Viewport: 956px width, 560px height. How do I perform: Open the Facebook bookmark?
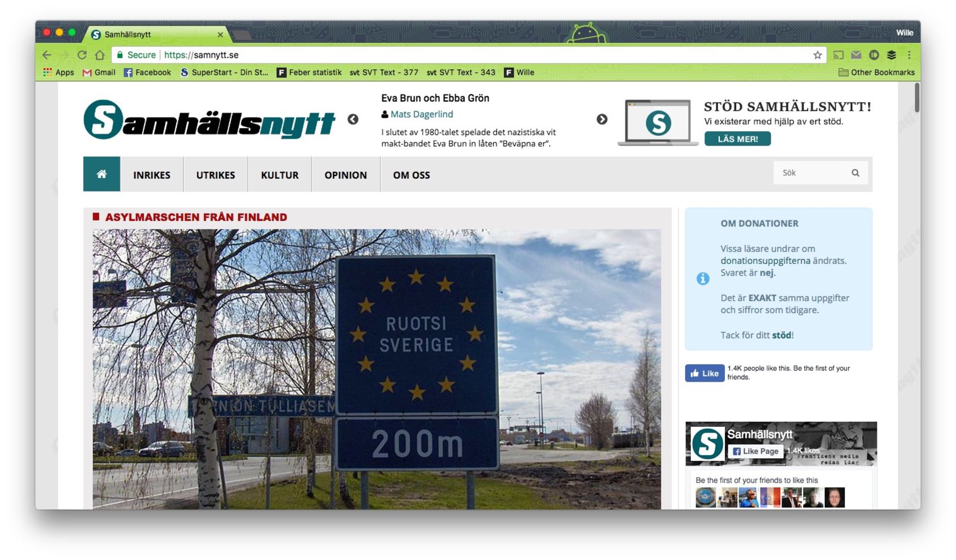[147, 72]
